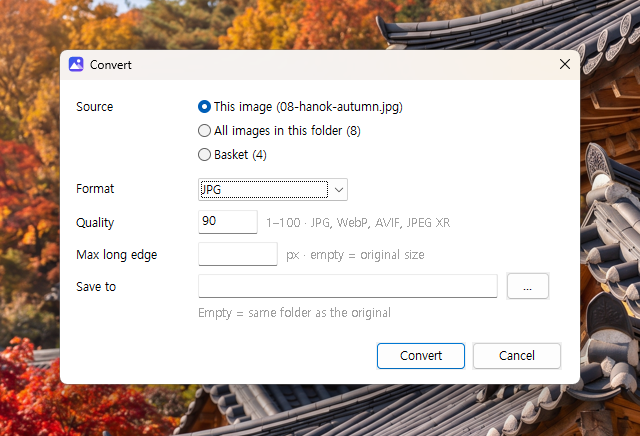This screenshot has width=640, height=436.
Task: Focus the Max long edge input field
Action: [238, 254]
